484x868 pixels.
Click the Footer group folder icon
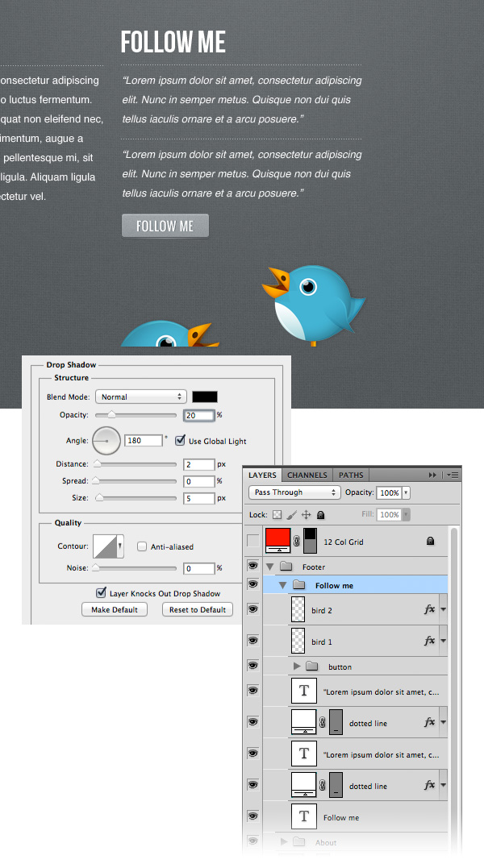click(x=286, y=567)
